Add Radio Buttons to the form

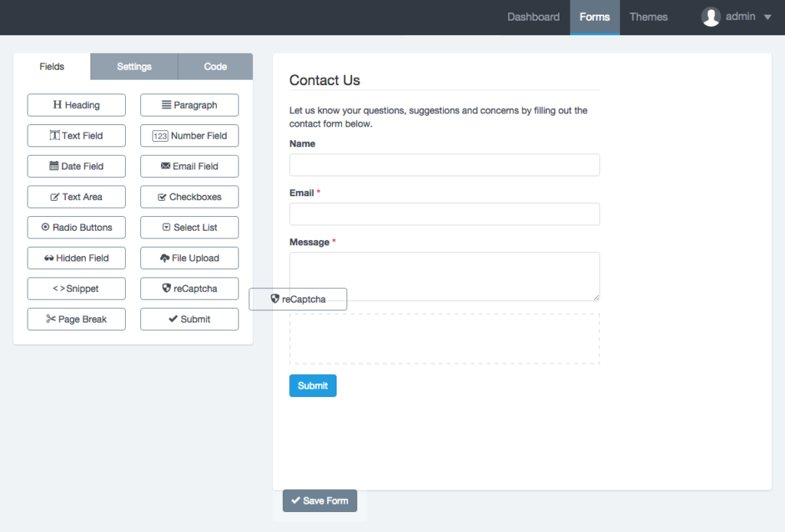76,228
